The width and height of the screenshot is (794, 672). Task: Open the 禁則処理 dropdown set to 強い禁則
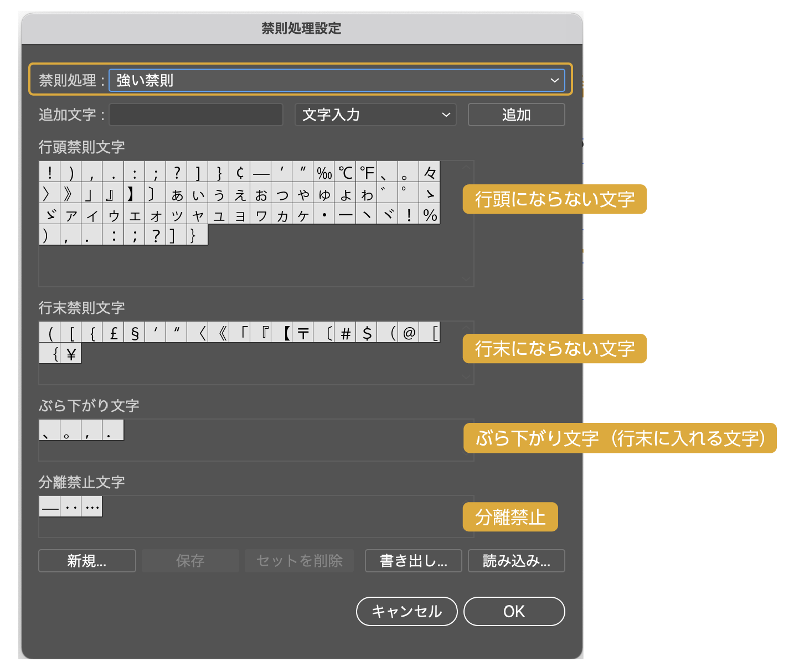pos(337,80)
